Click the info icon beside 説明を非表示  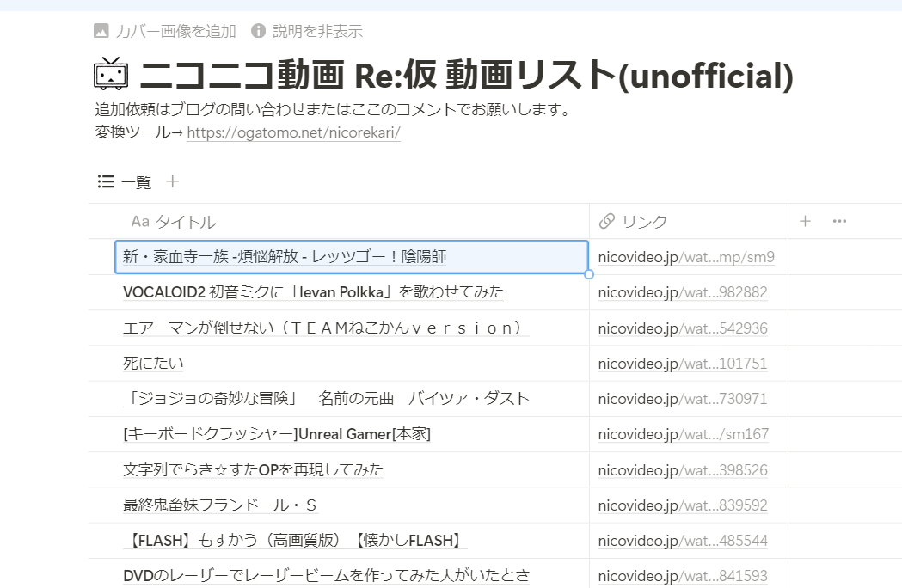[x=258, y=31]
